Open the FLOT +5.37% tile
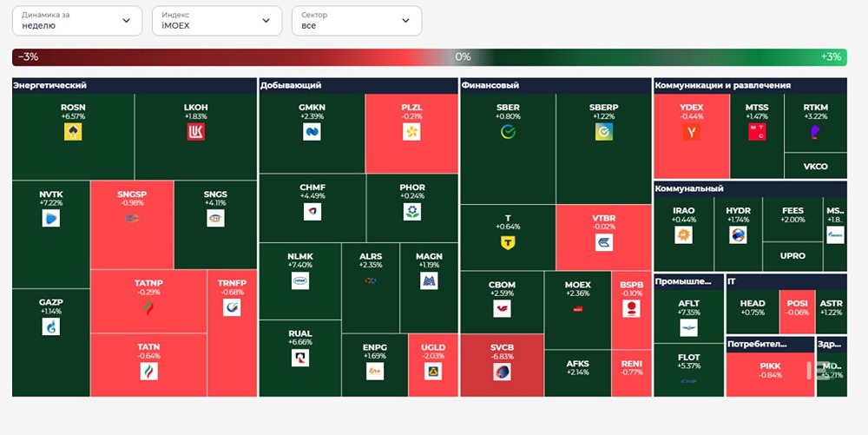The image size is (868, 435). (x=688, y=370)
